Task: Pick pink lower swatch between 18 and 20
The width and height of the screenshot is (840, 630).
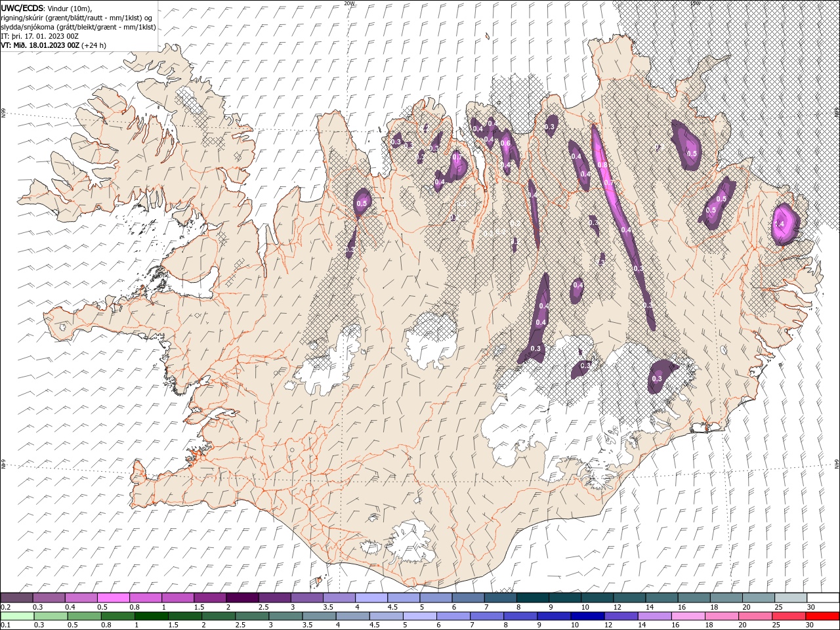Action: [721, 616]
